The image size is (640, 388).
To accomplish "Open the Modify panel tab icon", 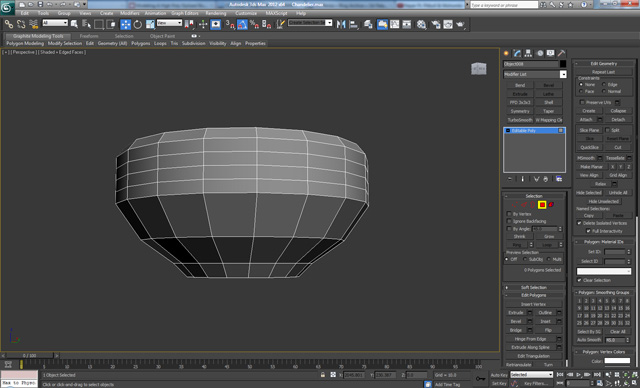I will pos(518,53).
